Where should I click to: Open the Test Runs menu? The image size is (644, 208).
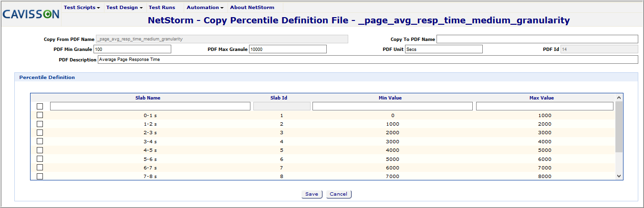point(162,8)
